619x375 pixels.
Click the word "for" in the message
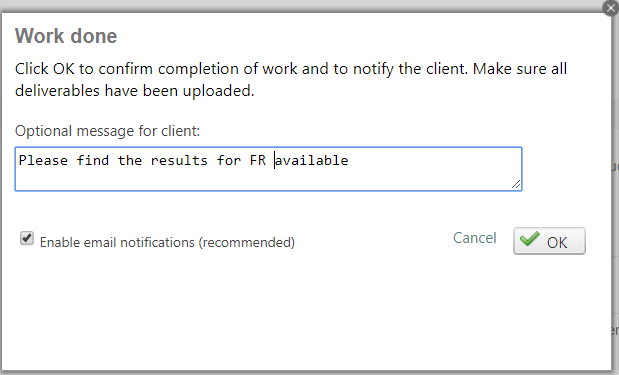click(x=229, y=161)
